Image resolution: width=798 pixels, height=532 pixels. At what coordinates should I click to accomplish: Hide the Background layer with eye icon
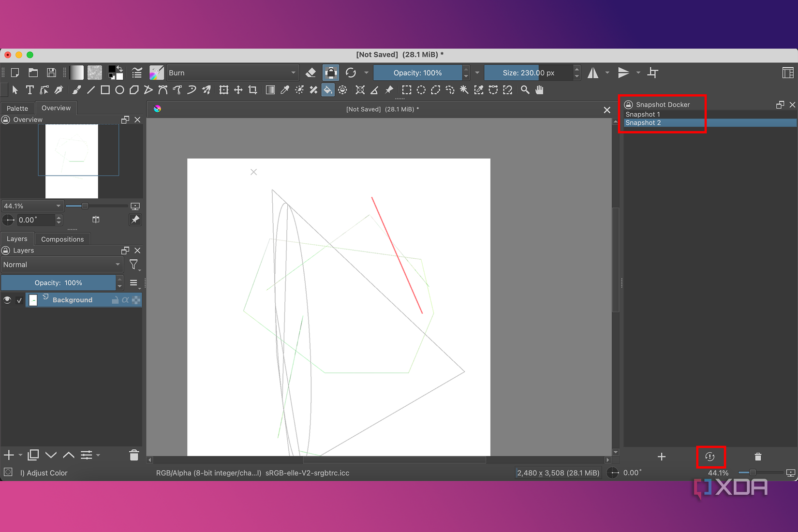click(7, 300)
